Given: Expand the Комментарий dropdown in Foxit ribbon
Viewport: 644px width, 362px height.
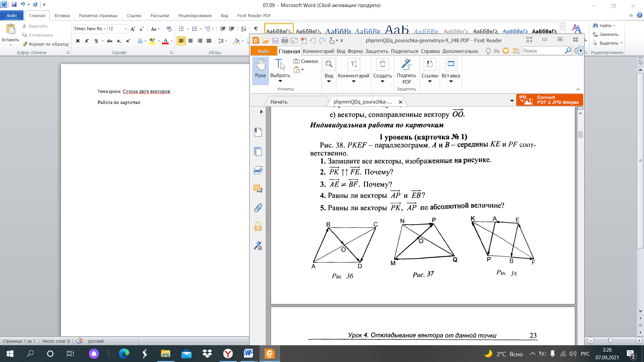Looking at the screenshot, I should click(354, 81).
